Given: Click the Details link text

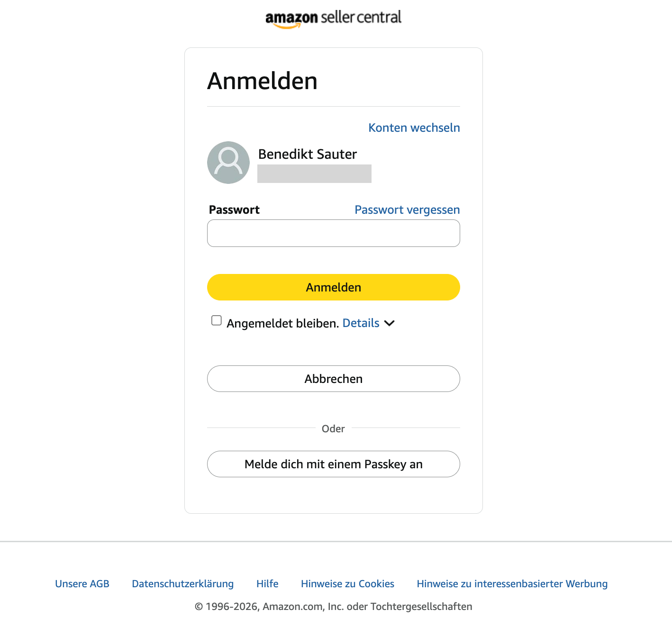Looking at the screenshot, I should coord(361,323).
